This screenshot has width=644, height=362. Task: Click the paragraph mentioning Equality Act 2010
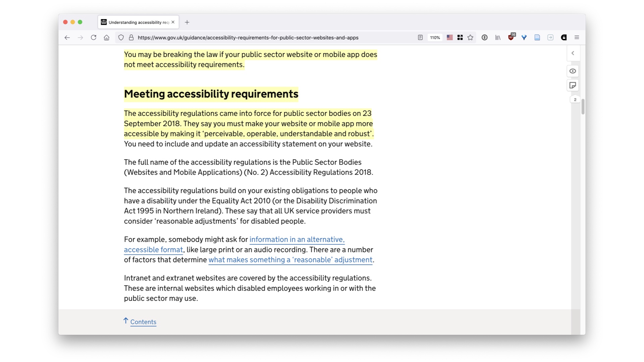(251, 206)
